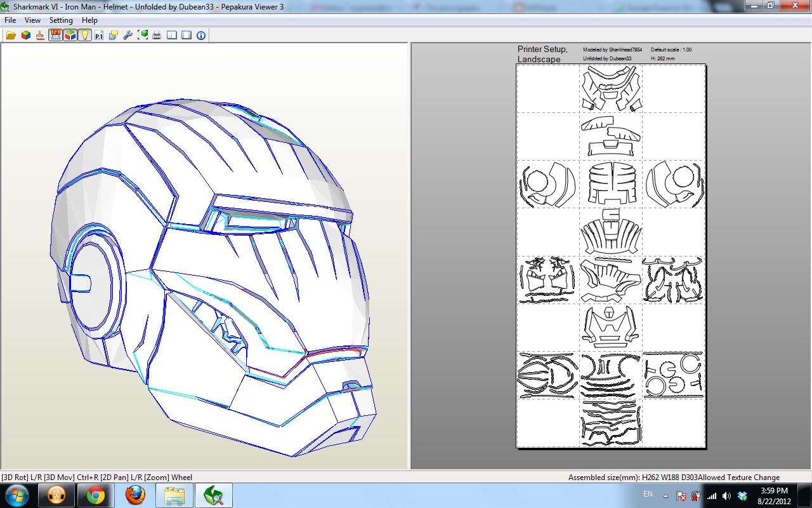This screenshot has width=812, height=508.
Task: Click the 'H: 262 mm' text
Action: coord(663,58)
